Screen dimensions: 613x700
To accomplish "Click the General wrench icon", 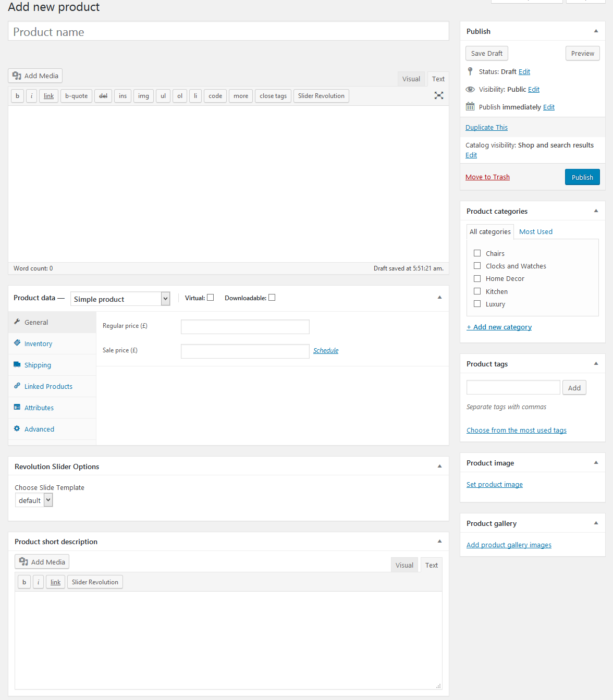I will pyautogui.click(x=17, y=322).
